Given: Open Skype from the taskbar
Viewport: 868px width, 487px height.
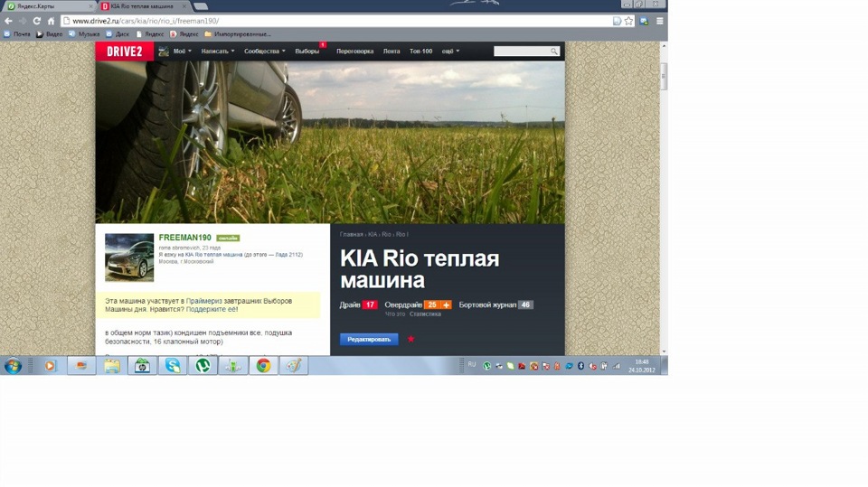Looking at the screenshot, I should (x=173, y=366).
